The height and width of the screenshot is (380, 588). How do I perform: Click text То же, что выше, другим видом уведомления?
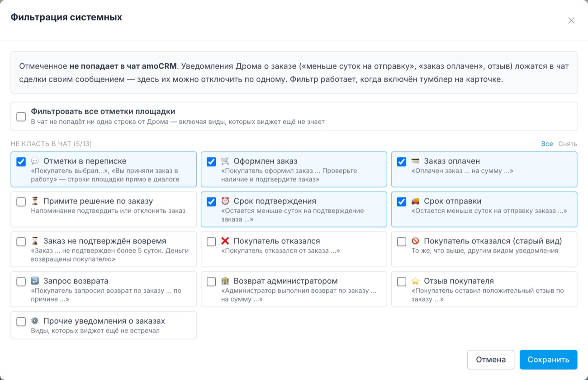tap(485, 250)
